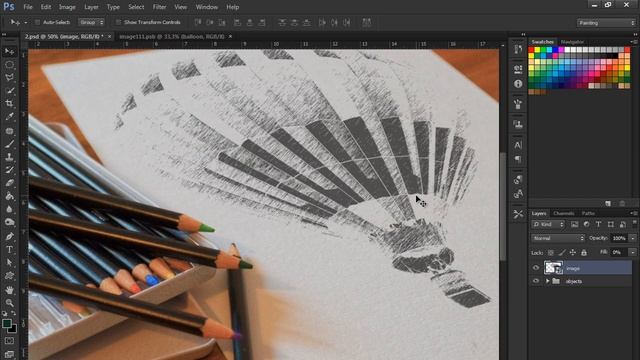Open the Character panel icon
The height and width of the screenshot is (360, 640).
(518, 145)
